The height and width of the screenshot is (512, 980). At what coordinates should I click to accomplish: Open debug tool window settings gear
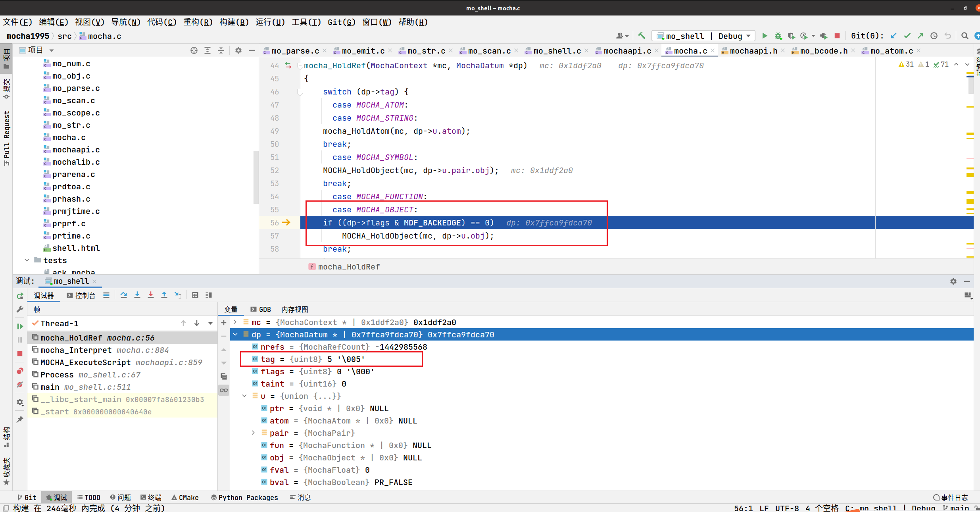pyautogui.click(x=953, y=281)
